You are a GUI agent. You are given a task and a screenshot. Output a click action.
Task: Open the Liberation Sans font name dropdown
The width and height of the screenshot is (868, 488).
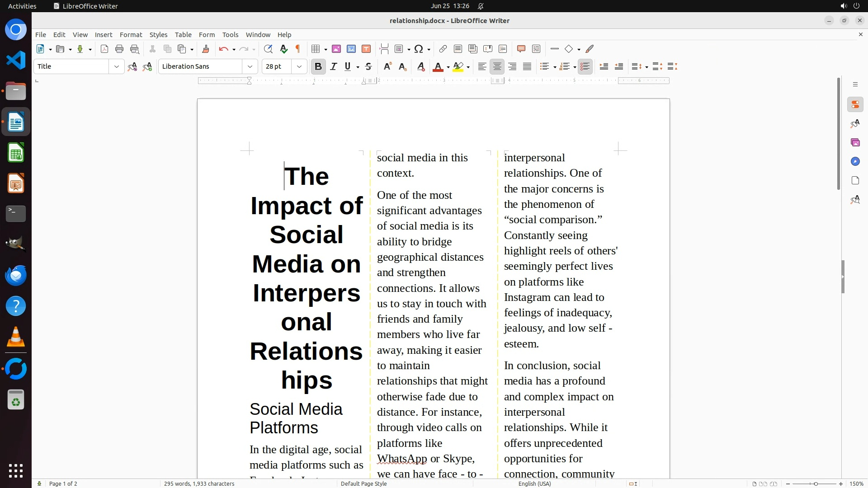point(250,67)
